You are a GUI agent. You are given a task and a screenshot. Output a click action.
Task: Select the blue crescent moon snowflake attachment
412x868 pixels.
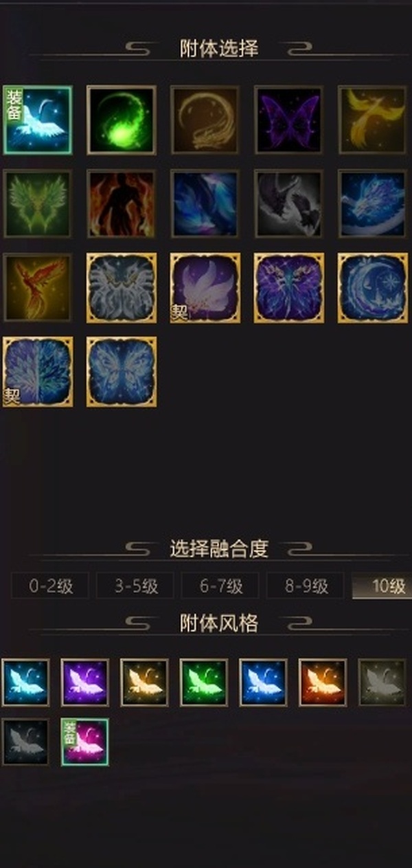point(373,288)
